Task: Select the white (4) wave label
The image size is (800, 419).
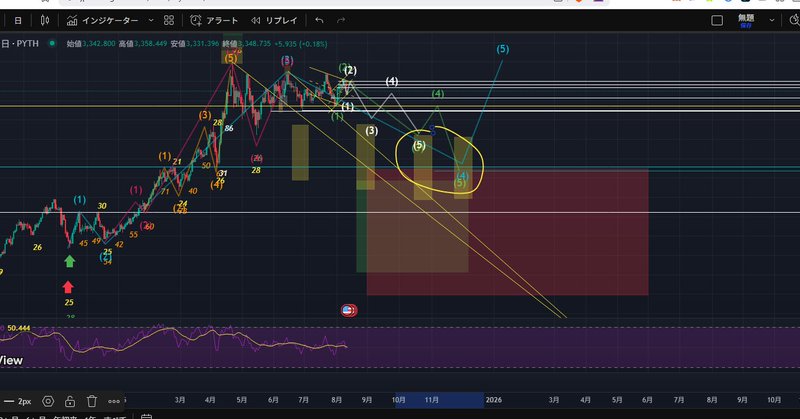Action: (392, 81)
